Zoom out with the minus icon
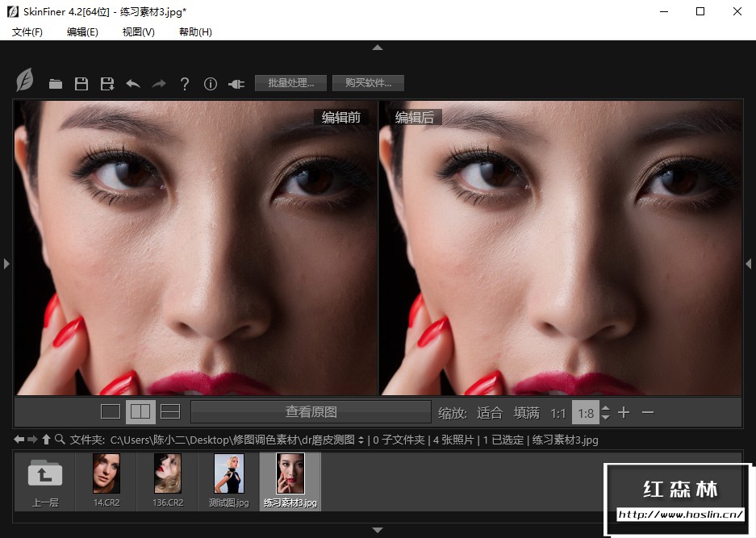 [x=648, y=412]
